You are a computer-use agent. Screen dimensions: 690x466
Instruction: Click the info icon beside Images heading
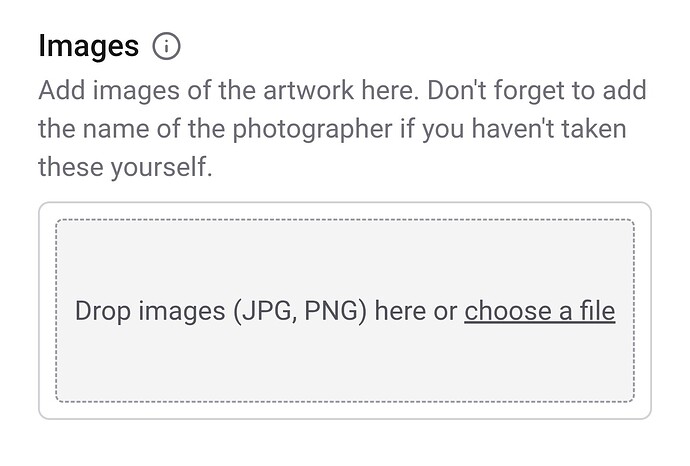[x=166, y=46]
